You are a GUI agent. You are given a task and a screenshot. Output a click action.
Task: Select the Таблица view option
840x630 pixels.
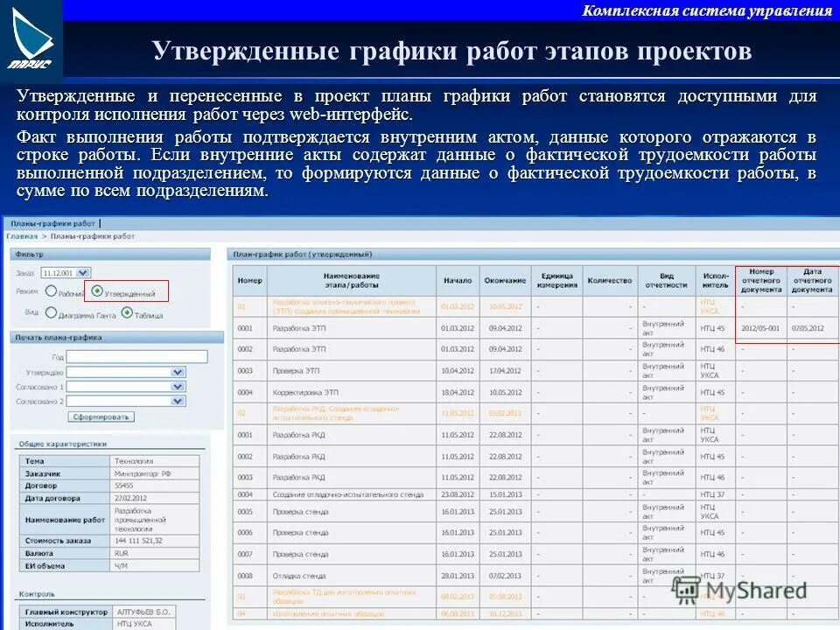tap(126, 312)
